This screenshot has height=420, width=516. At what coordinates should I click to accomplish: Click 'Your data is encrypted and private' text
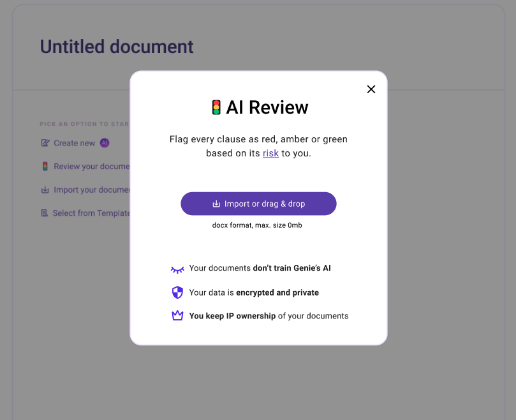254,292
